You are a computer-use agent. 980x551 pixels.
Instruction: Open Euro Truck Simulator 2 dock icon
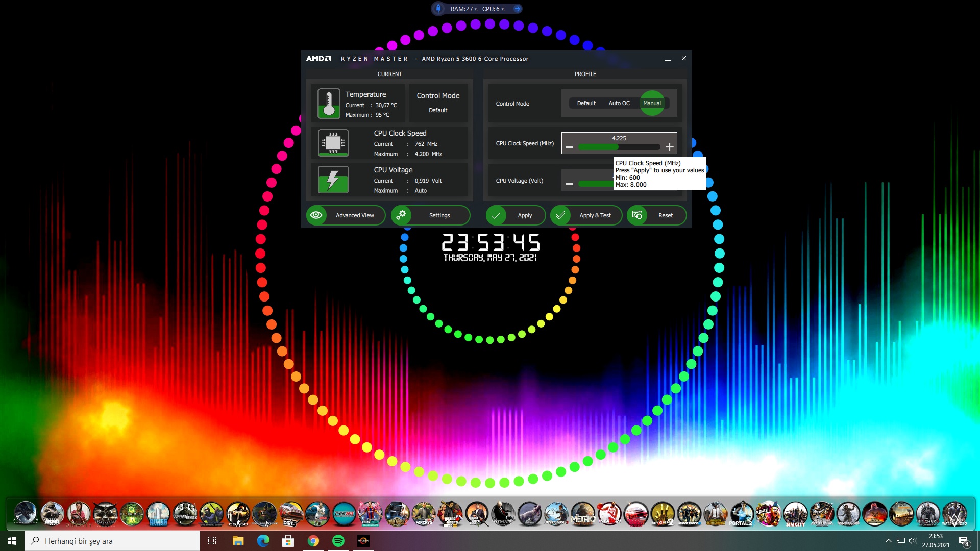(397, 513)
